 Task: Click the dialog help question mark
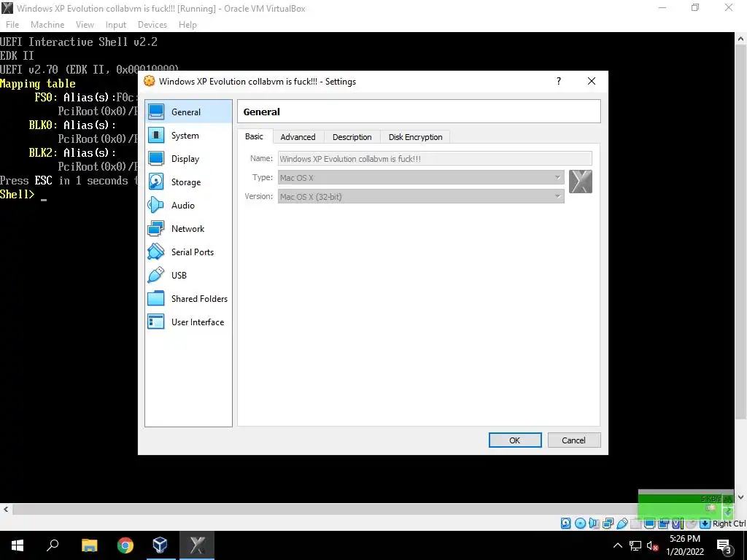[559, 81]
